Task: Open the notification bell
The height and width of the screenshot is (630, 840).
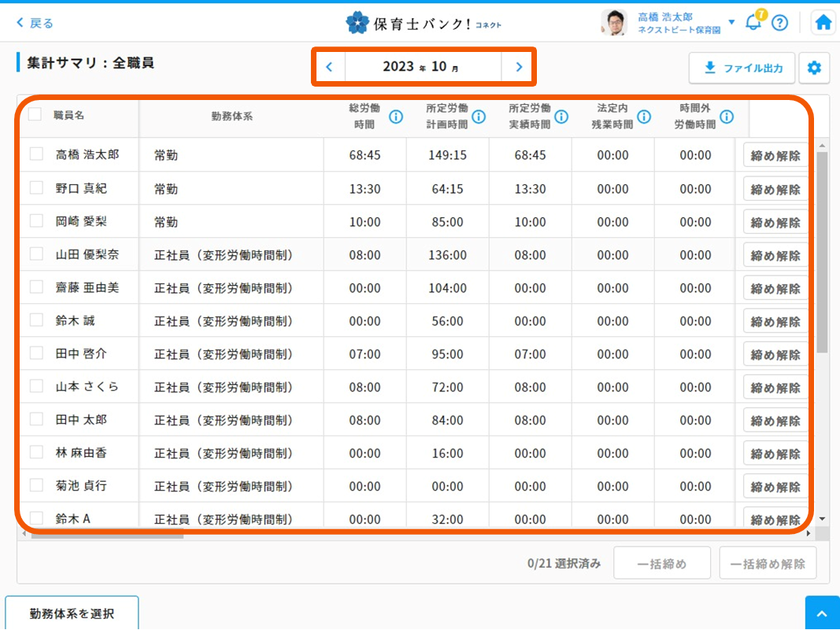Action: [x=753, y=22]
